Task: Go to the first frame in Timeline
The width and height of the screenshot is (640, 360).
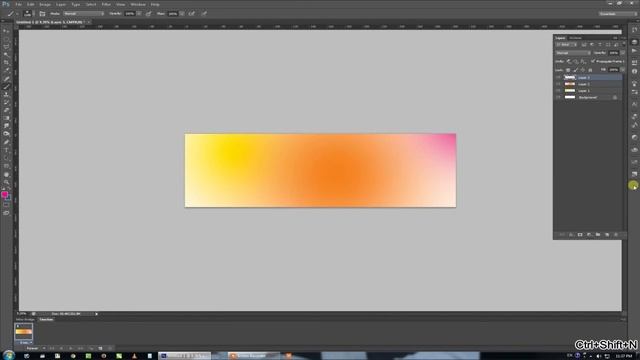Action: [x=52, y=349]
